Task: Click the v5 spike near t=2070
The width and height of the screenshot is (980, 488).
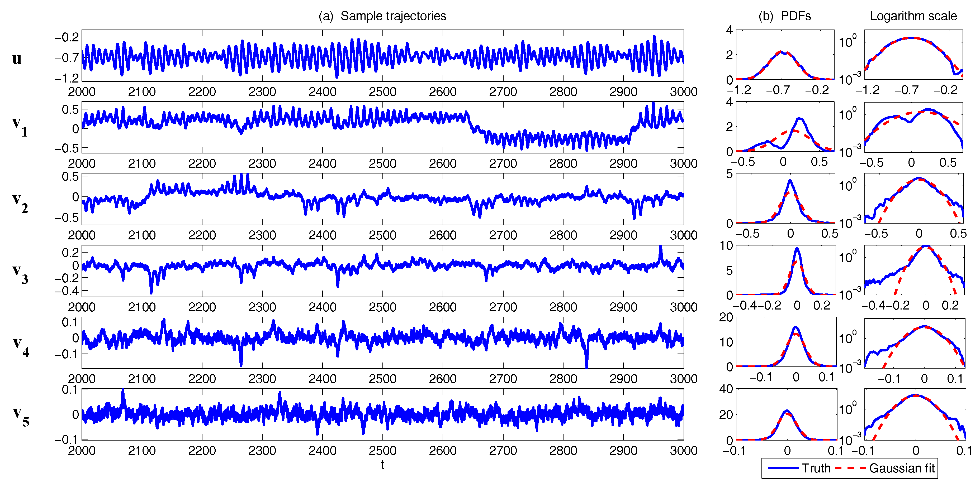Action: (122, 392)
